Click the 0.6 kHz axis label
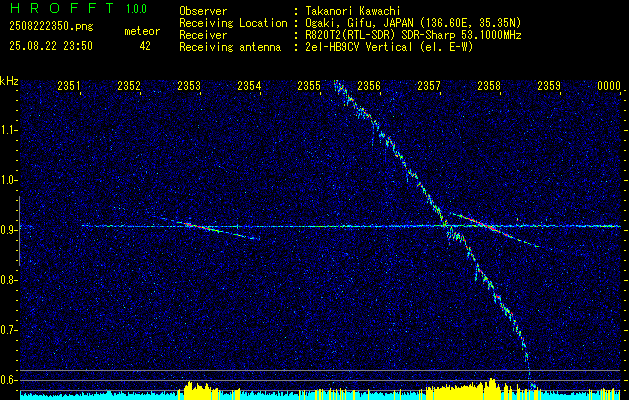This screenshot has width=629, height=400. pyautogui.click(x=7, y=380)
